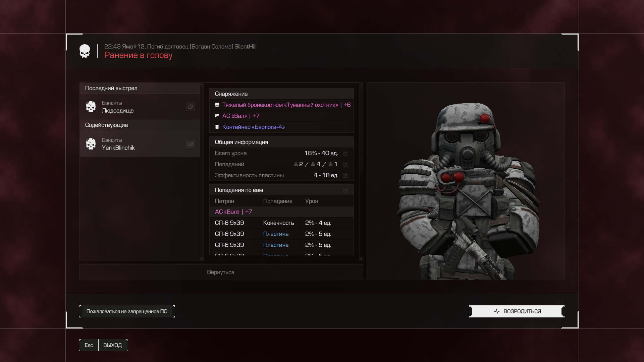Click the 18% - 40 ед. total damage value
The width and height of the screenshot is (644, 362).
coord(321,153)
